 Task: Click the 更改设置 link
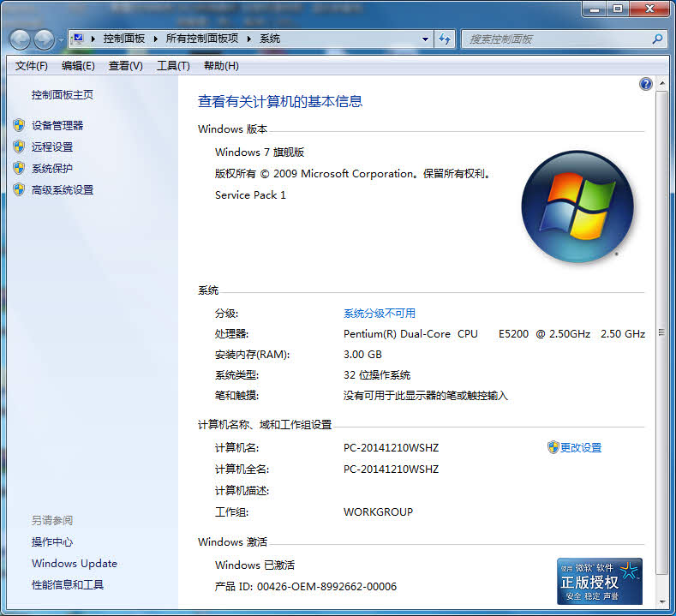(580, 447)
